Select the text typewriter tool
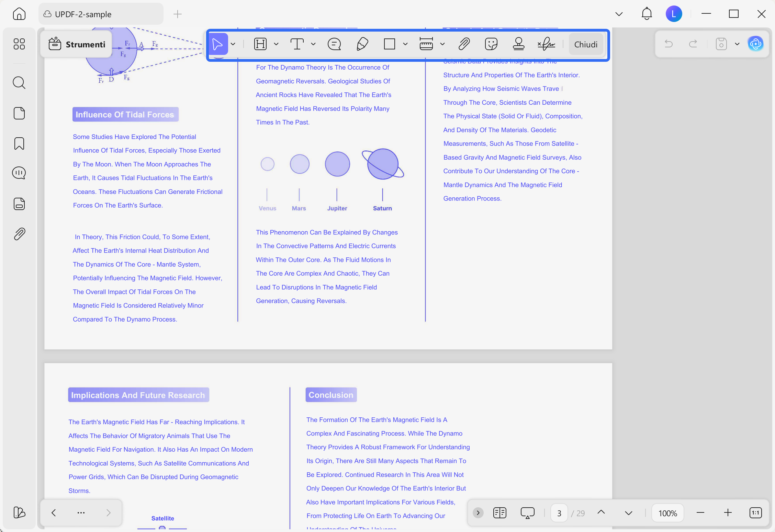This screenshot has height=532, width=775. 297,44
